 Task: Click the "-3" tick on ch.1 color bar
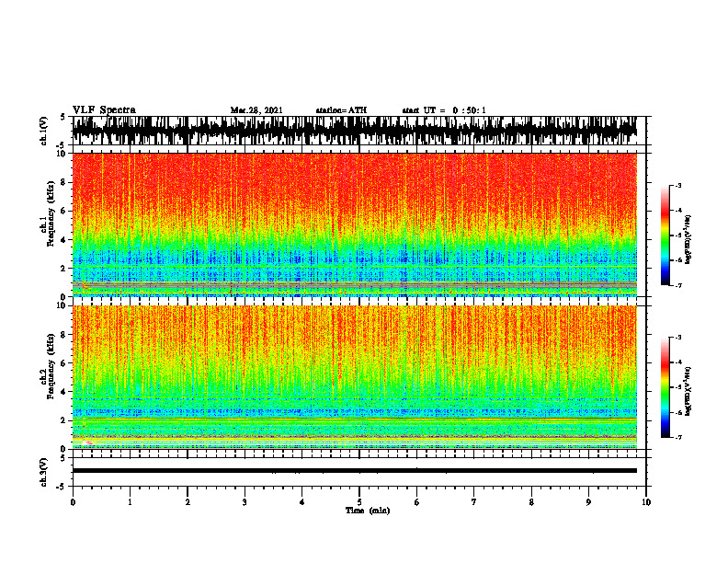(678, 186)
